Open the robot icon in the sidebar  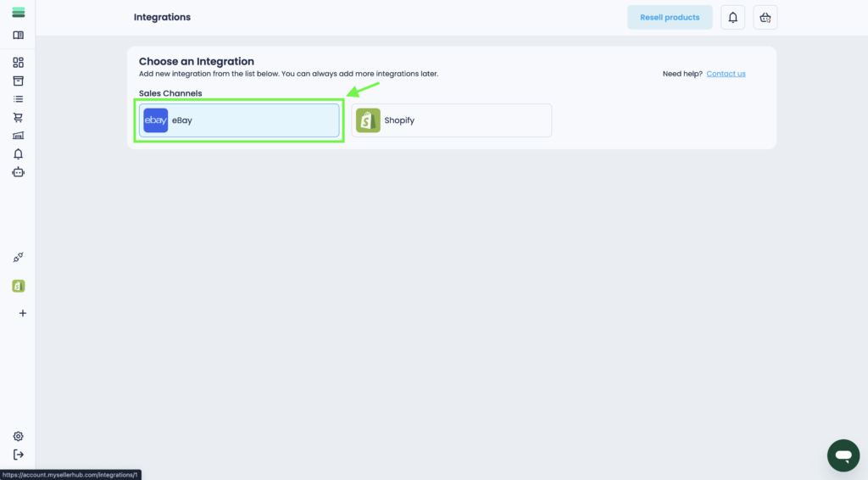(x=18, y=172)
